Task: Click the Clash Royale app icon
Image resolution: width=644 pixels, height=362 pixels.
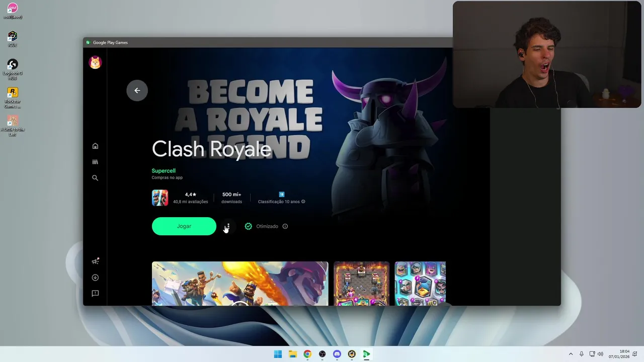Action: [160, 198]
